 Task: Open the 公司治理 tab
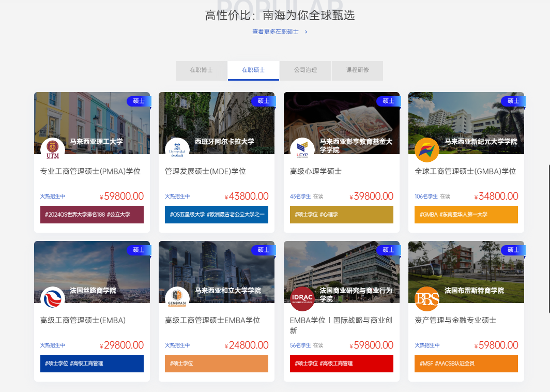tap(305, 70)
